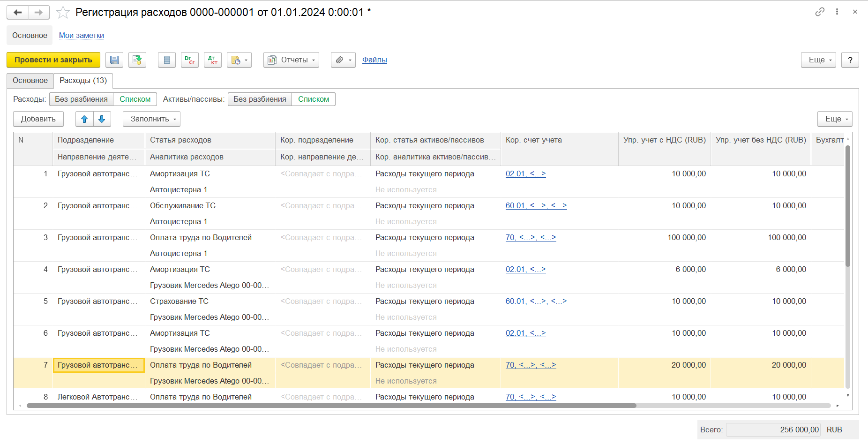Click the Всего total field 256 000,00

click(773, 430)
